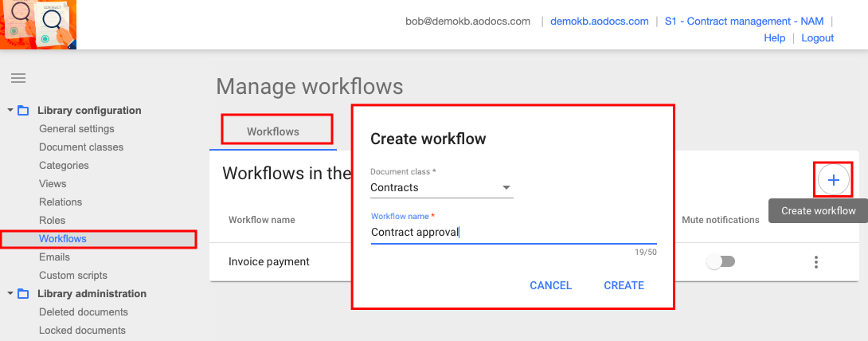Image resolution: width=868 pixels, height=341 pixels.
Task: Click the AODocs logo image
Action: point(38,25)
